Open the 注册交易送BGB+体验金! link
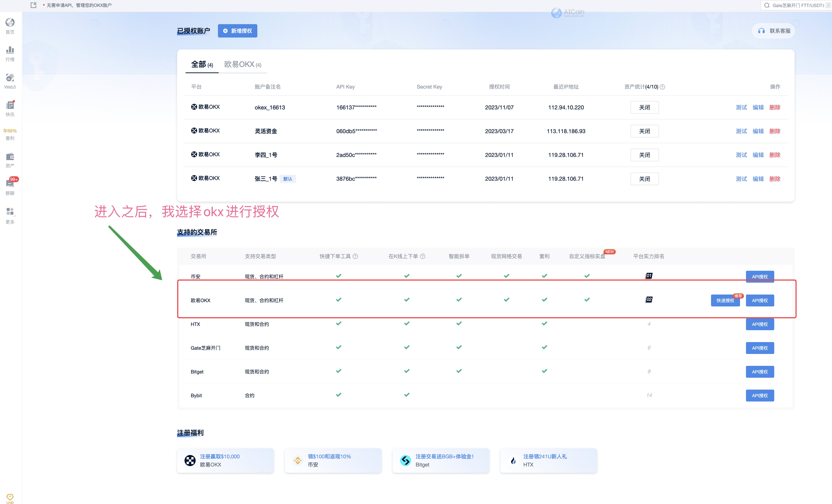Image resolution: width=832 pixels, height=504 pixels. [444, 456]
